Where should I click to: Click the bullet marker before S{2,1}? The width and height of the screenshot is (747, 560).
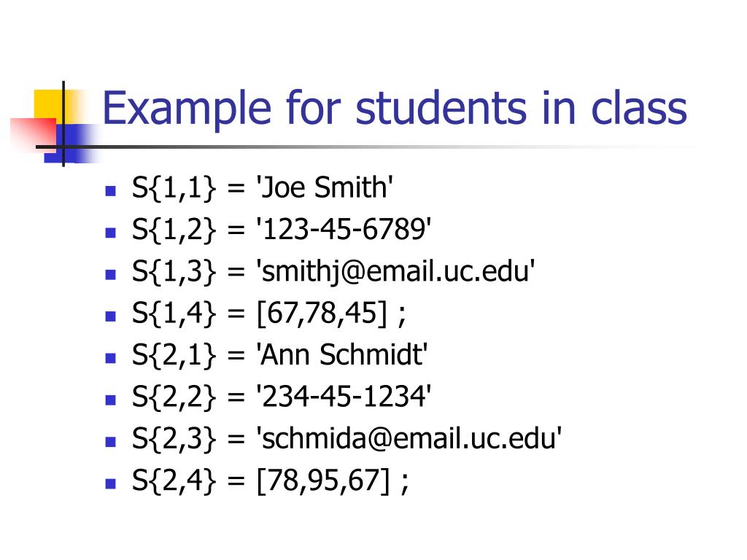(111, 359)
